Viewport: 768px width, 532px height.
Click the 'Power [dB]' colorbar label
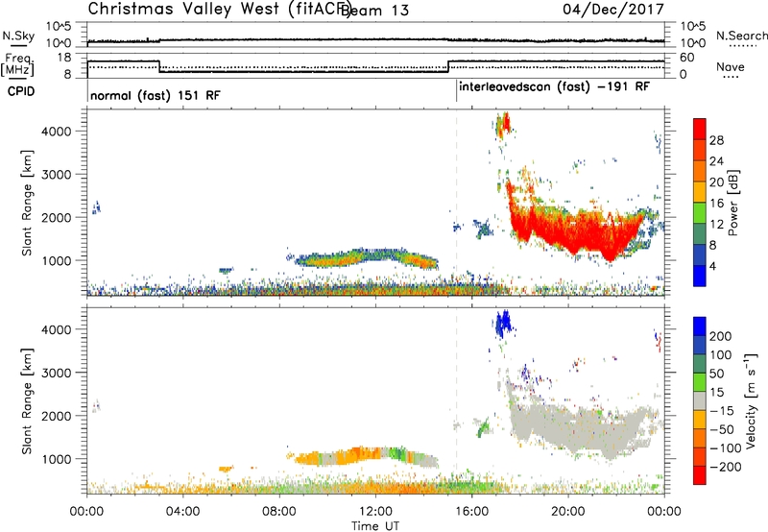732,203
